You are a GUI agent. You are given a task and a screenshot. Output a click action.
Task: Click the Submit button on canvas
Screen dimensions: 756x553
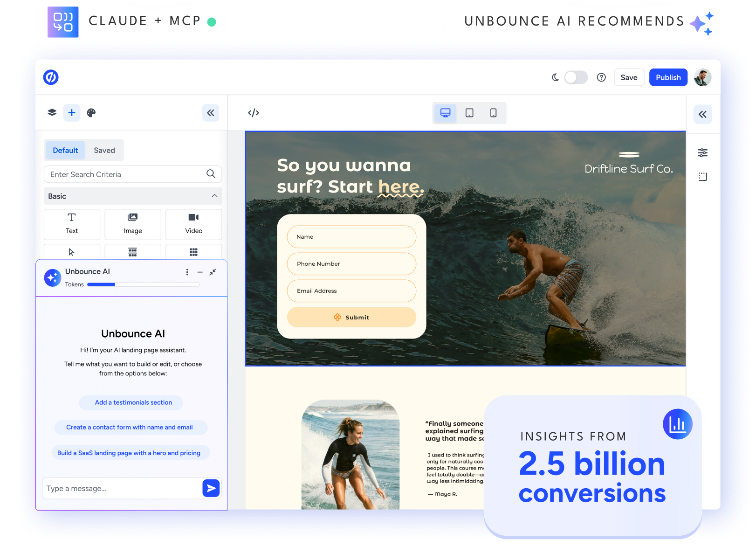351,317
